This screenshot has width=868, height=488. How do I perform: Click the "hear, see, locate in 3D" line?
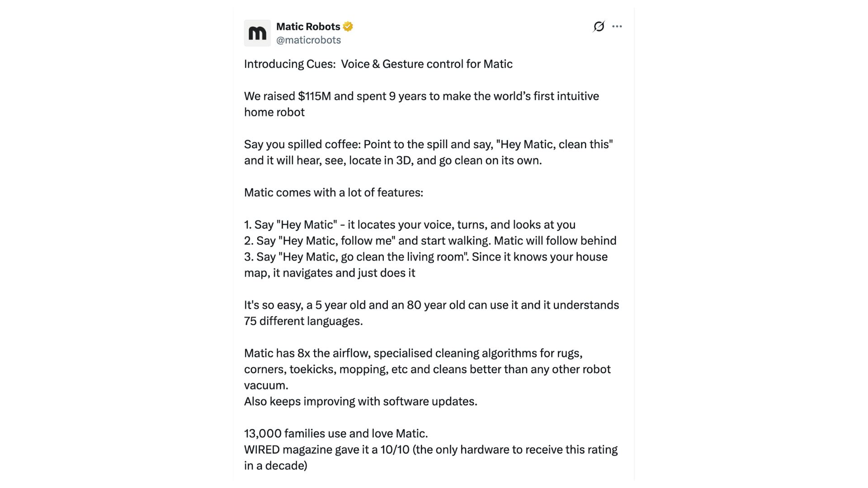[x=393, y=161]
